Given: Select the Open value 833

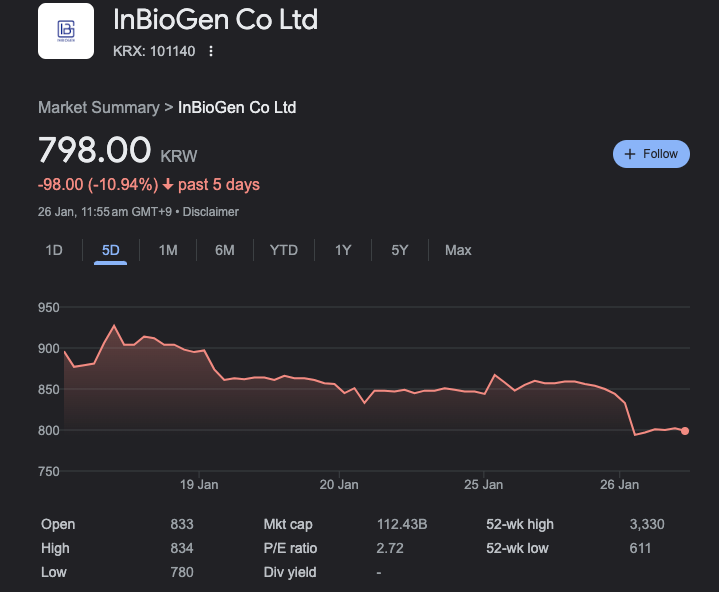Looking at the screenshot, I should click(182, 524).
